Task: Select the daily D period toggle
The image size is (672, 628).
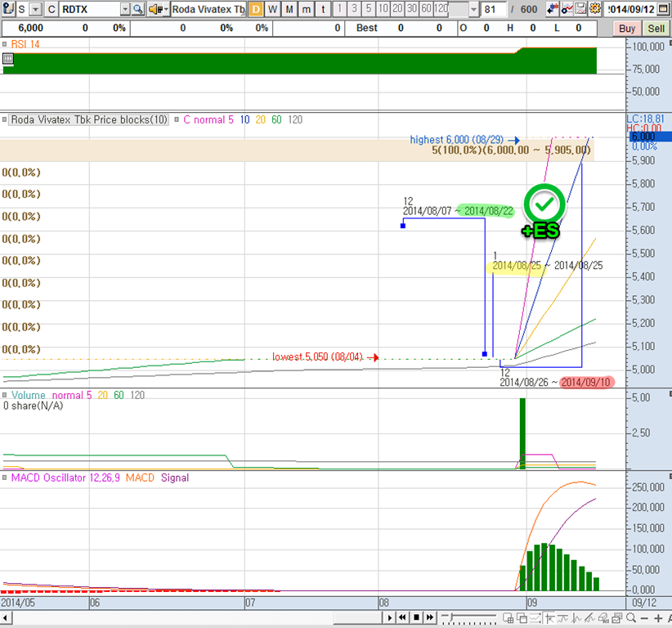Action: [256, 9]
